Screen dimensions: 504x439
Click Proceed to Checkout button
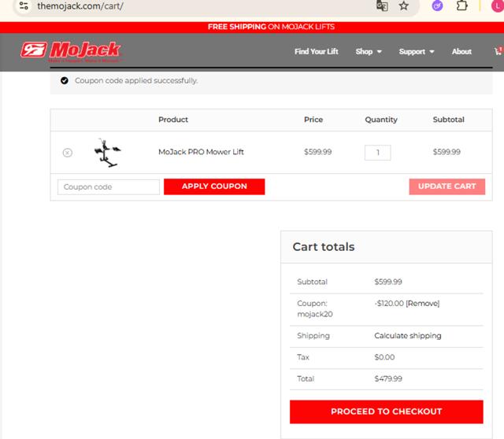[x=387, y=411]
